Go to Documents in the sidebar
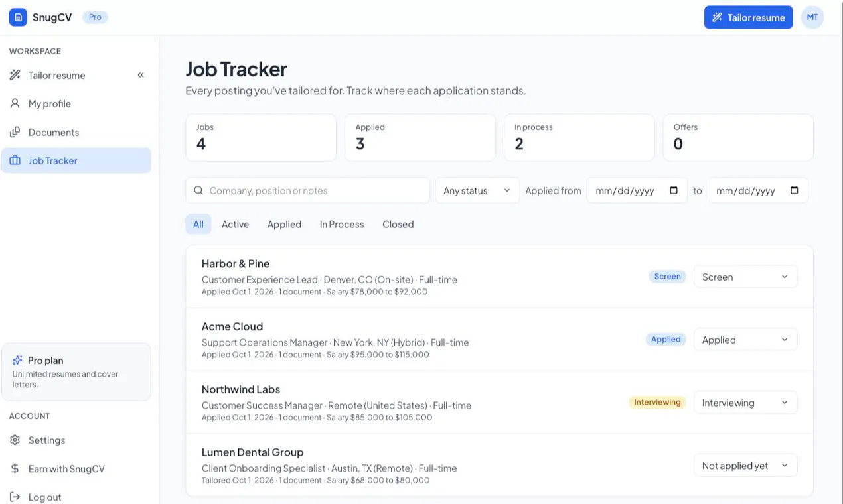Viewport: 843px width, 504px height. click(x=76, y=132)
